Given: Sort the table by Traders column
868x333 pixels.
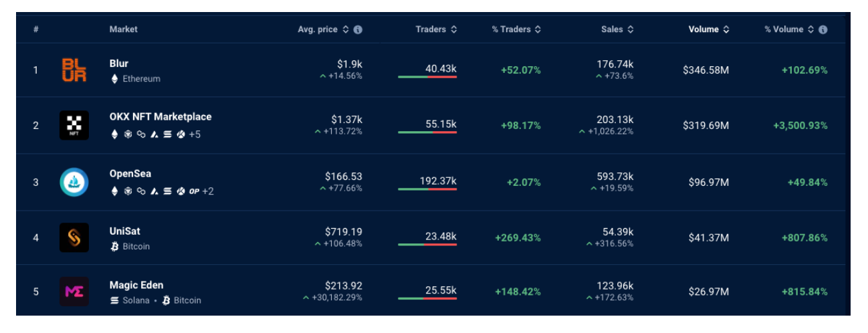Looking at the screenshot, I should pyautogui.click(x=436, y=29).
